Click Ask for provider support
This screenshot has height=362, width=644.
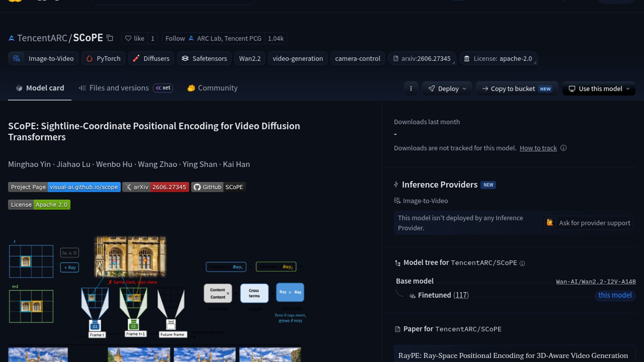[588, 223]
